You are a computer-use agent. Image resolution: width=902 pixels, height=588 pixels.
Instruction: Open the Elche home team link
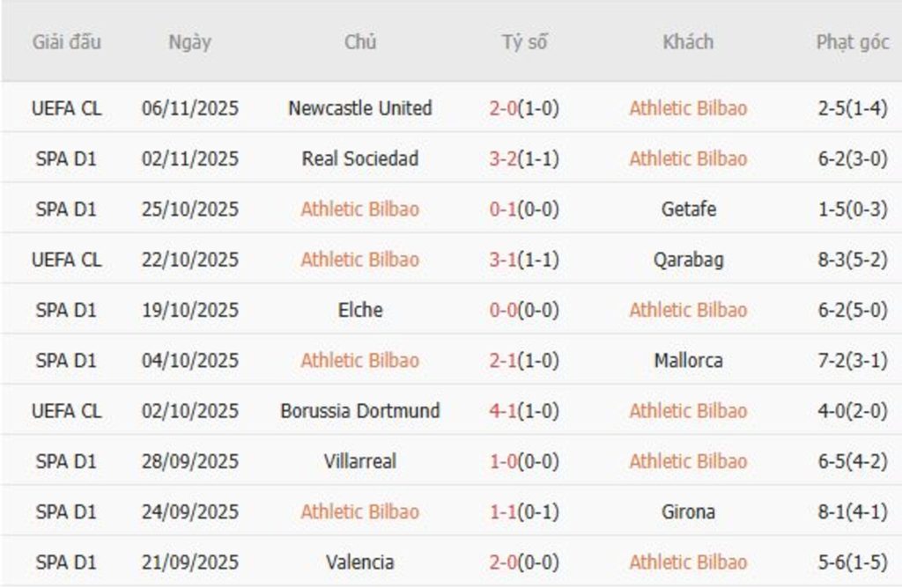(359, 310)
